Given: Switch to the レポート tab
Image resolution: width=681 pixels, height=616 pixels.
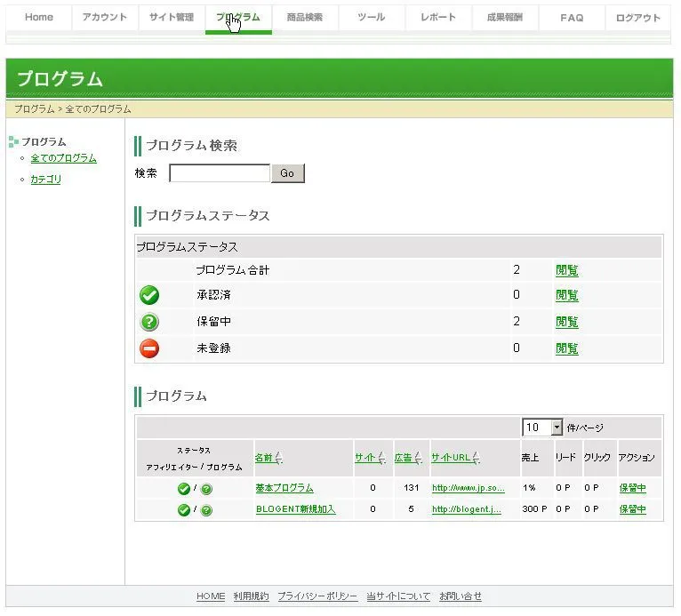Looking at the screenshot, I should 437,18.
